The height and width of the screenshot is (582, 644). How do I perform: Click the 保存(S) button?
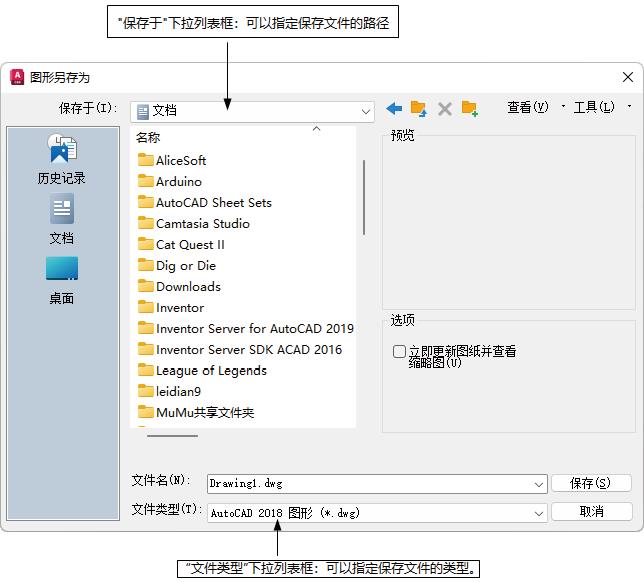(x=591, y=483)
